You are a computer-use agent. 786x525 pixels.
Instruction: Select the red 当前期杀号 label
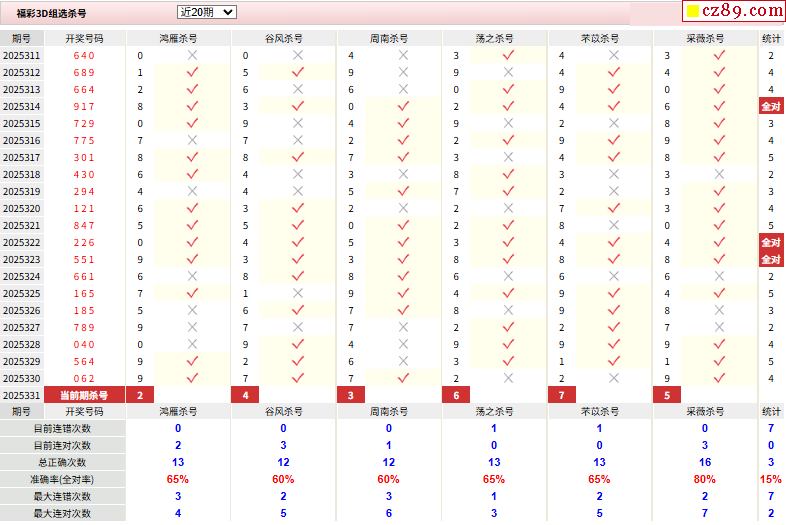(x=84, y=395)
